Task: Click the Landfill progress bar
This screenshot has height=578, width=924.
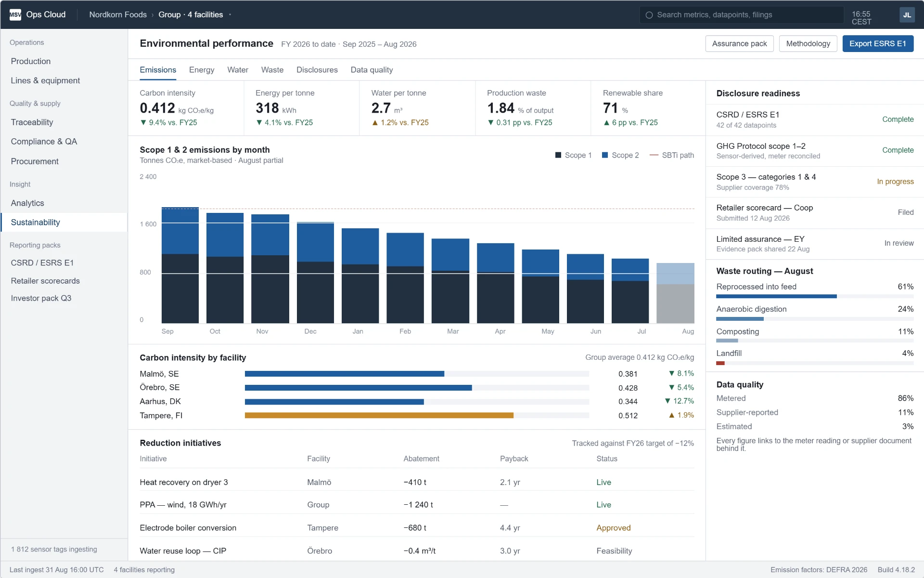Action: tap(815, 363)
